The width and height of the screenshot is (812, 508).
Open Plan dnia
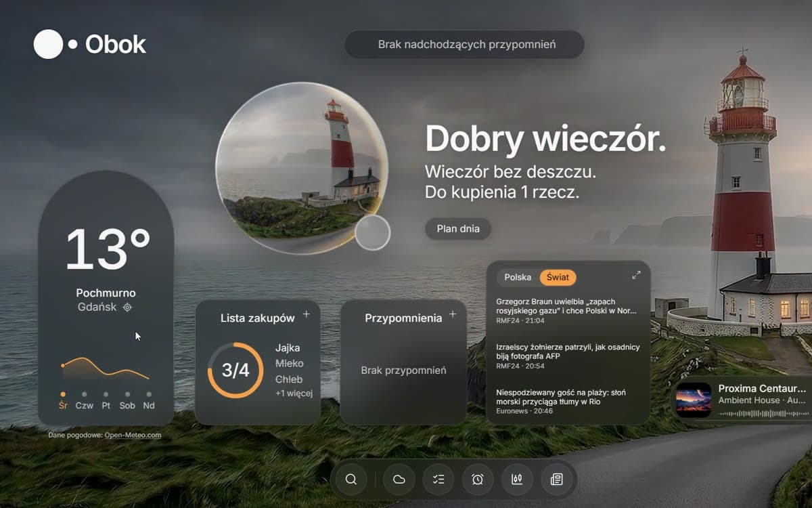tap(458, 229)
